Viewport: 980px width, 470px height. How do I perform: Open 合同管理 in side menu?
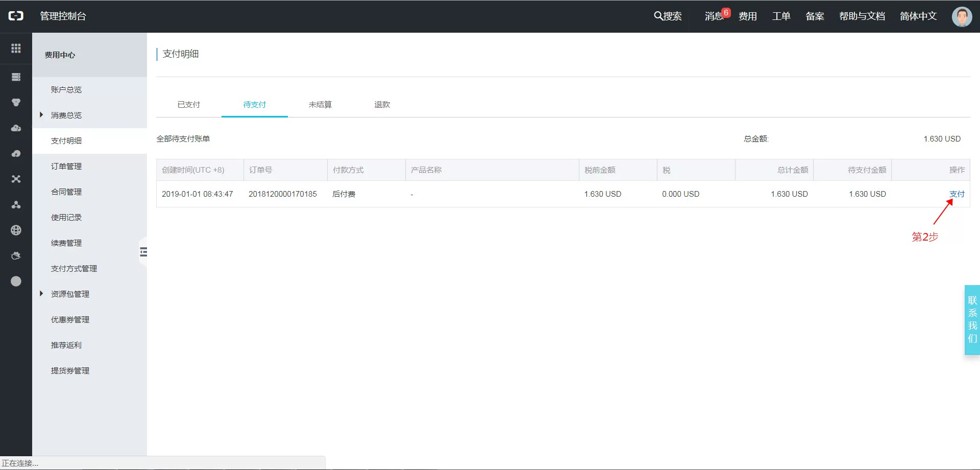[x=66, y=192]
